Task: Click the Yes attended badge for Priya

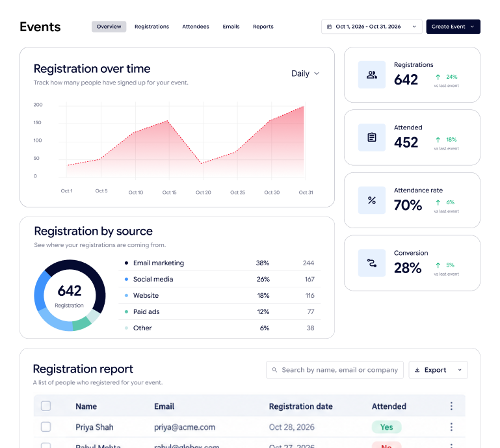Action: (386, 427)
